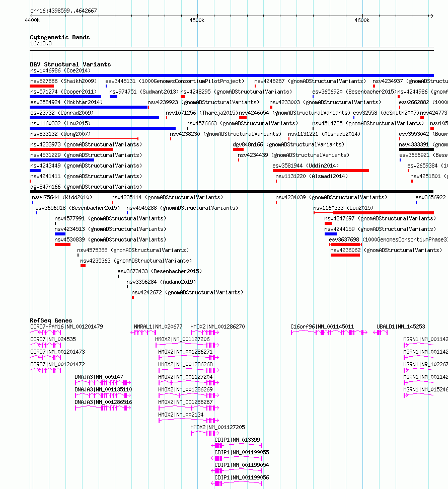Click nsv4234513 gnomAD variant label

(x=110, y=229)
